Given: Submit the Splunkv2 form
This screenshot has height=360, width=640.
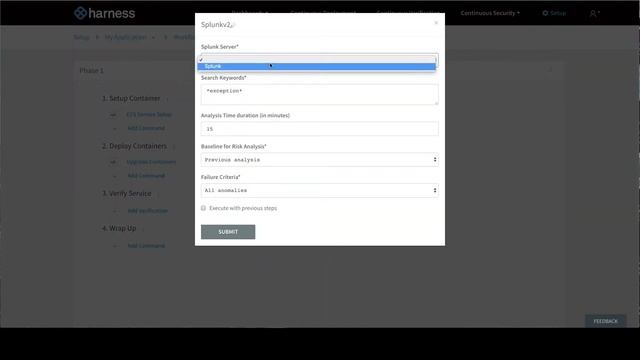Looking at the screenshot, I should click(228, 232).
